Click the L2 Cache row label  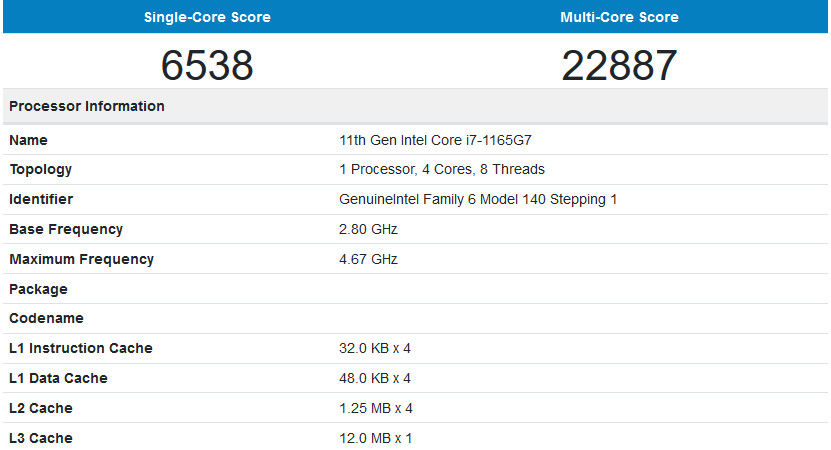click(x=41, y=408)
